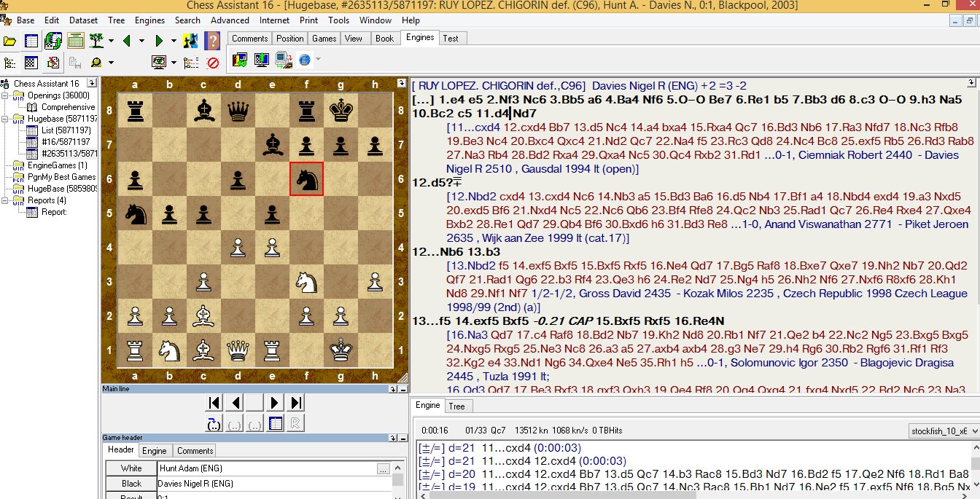Switch to the Tree tab in the engine panel
The image size is (980, 499).
point(457,406)
